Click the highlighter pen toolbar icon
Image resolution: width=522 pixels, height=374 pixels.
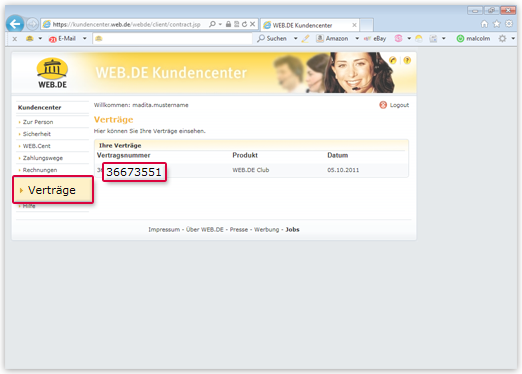click(x=305, y=39)
